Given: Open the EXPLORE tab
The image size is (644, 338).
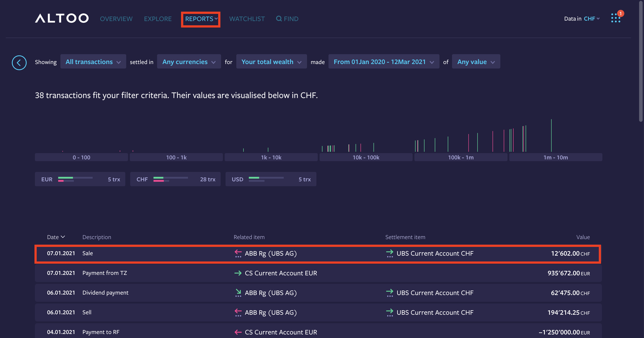Looking at the screenshot, I should (x=158, y=19).
